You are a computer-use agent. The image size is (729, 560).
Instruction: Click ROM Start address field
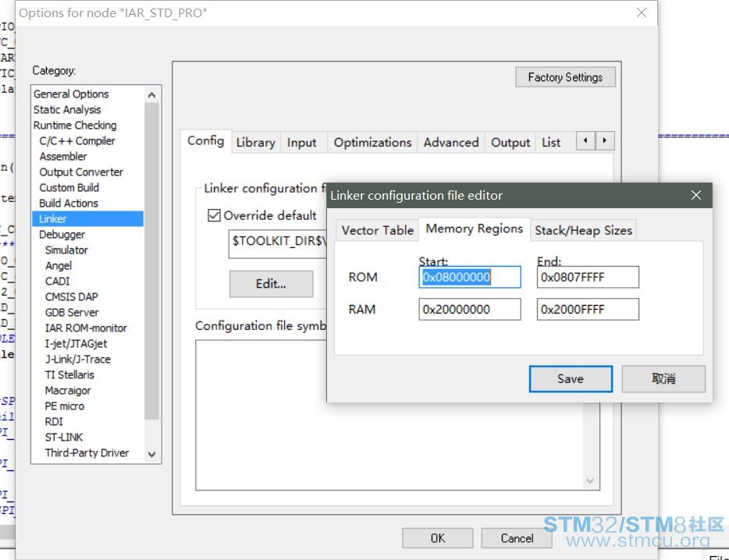tap(470, 277)
